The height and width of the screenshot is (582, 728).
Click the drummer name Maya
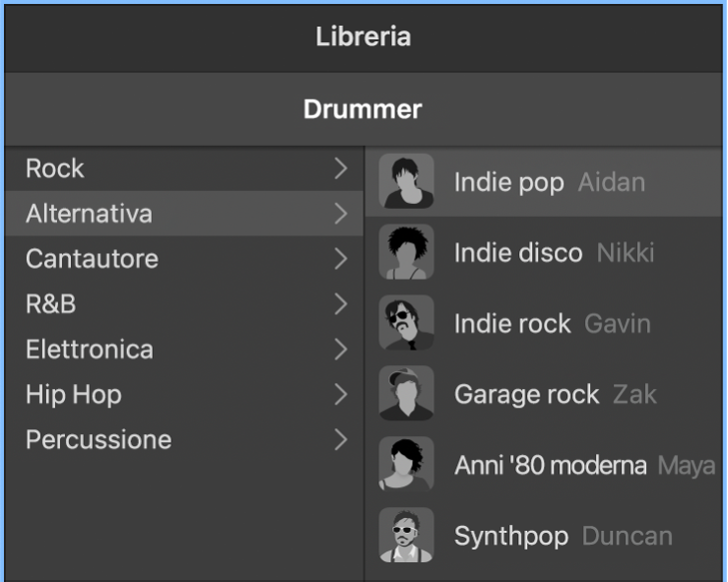687,467
